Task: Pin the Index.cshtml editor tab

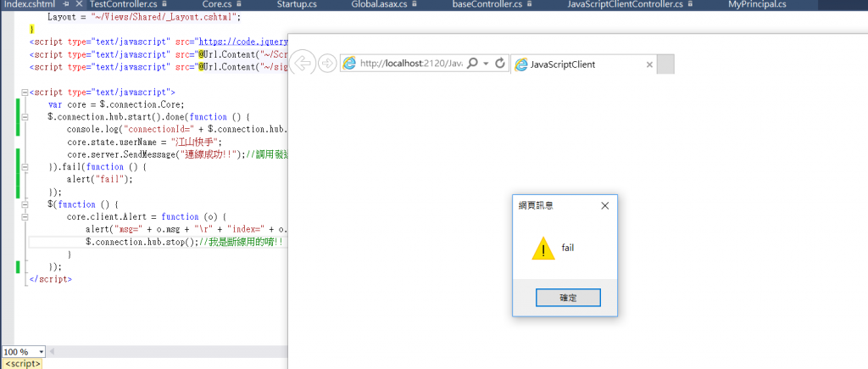Action: coord(64,4)
